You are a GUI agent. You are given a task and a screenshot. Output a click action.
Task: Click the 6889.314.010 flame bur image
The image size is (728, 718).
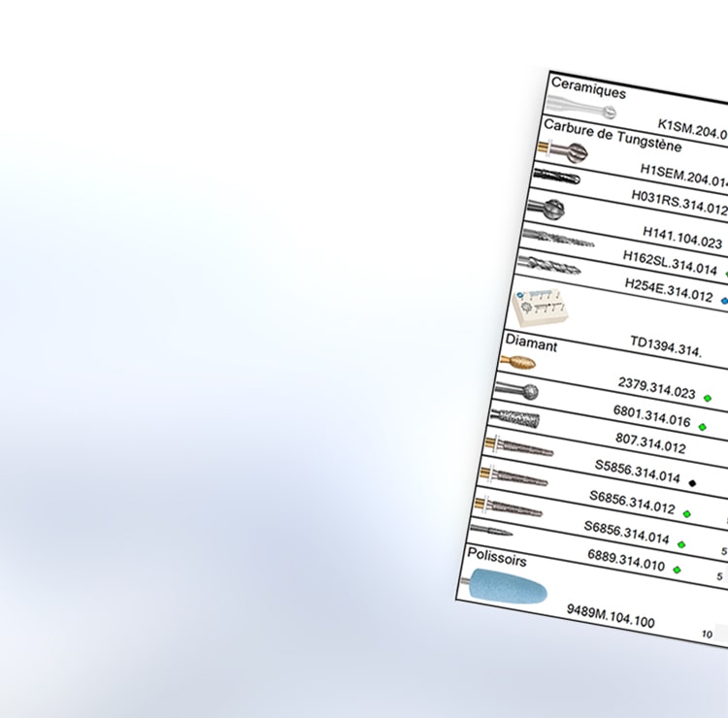click(491, 530)
